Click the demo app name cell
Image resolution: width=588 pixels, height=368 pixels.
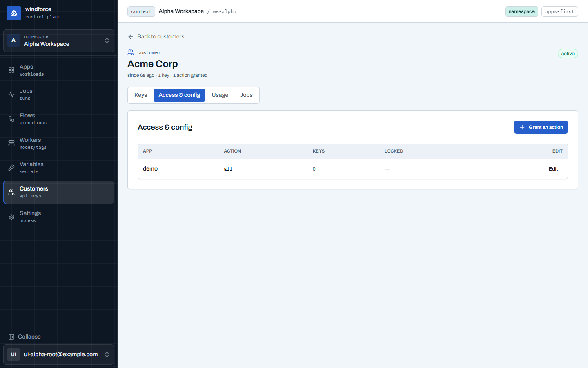[x=150, y=169]
